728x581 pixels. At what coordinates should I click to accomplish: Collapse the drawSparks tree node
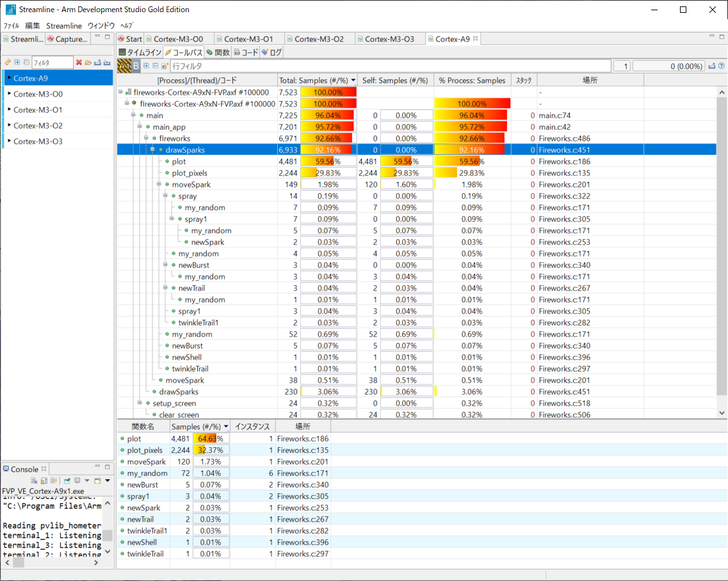pyautogui.click(x=152, y=150)
